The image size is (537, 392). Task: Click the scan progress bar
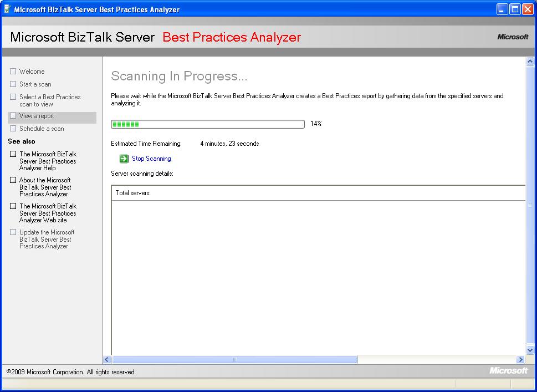(207, 124)
